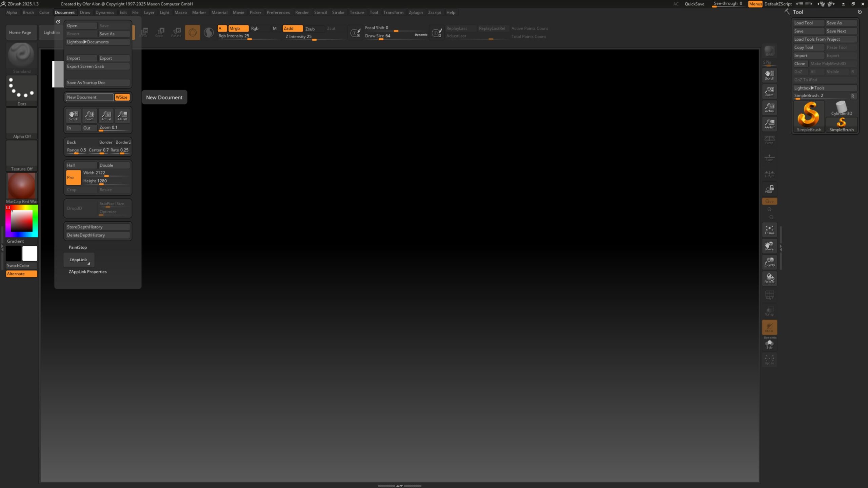Adjust the document Width slider
Image resolution: width=868 pixels, height=488 pixels.
pyautogui.click(x=106, y=174)
